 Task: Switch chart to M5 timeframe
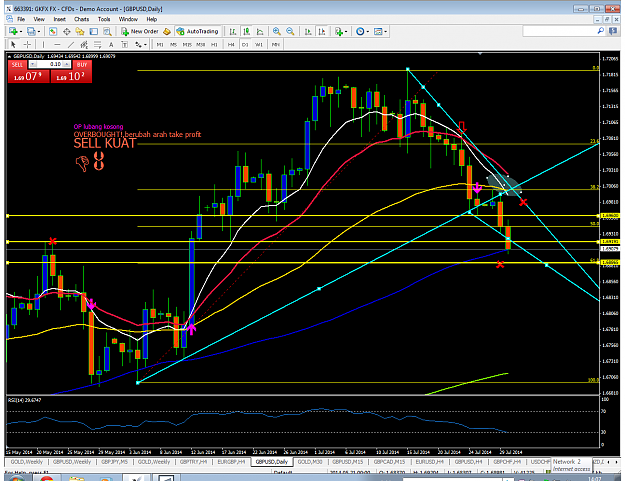pyautogui.click(x=173, y=45)
